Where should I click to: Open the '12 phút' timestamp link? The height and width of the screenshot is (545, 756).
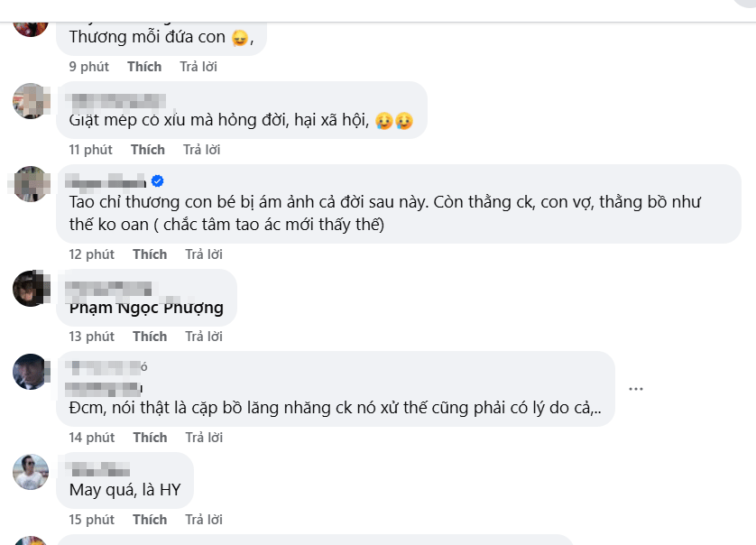pos(91,254)
